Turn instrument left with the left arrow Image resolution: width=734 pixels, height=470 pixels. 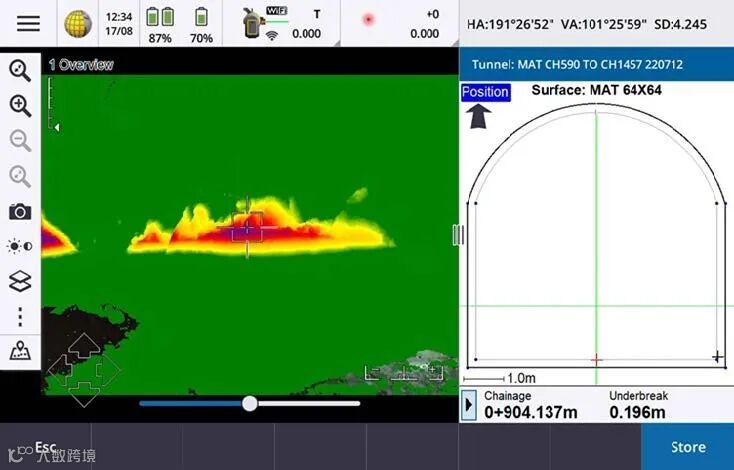pyautogui.click(x=59, y=370)
